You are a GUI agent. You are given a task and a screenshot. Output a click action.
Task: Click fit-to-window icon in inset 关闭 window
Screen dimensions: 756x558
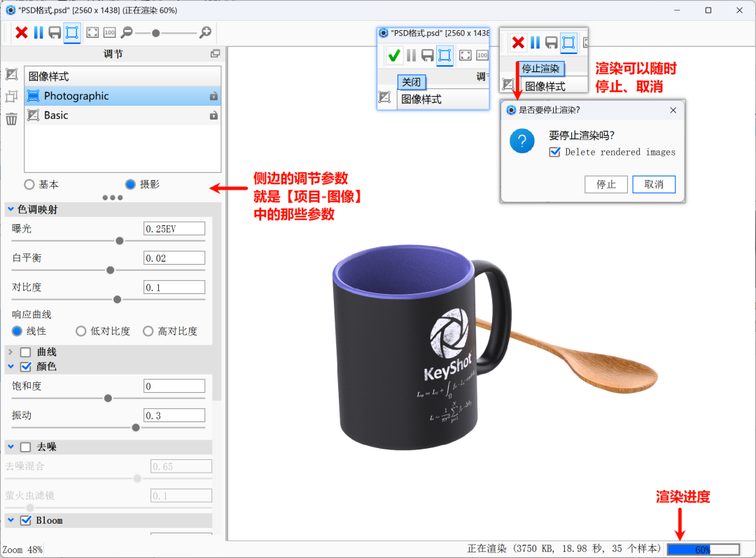465,55
